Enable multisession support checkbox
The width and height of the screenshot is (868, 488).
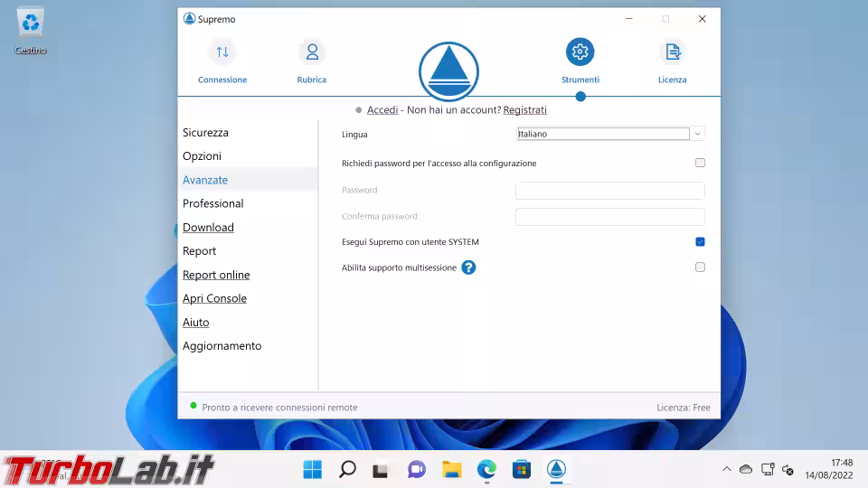[700, 267]
